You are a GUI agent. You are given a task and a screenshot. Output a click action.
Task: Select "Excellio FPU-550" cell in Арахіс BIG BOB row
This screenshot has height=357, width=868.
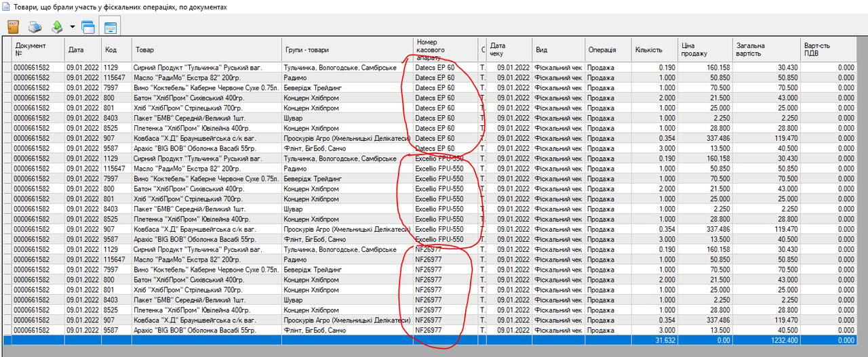pos(446,239)
